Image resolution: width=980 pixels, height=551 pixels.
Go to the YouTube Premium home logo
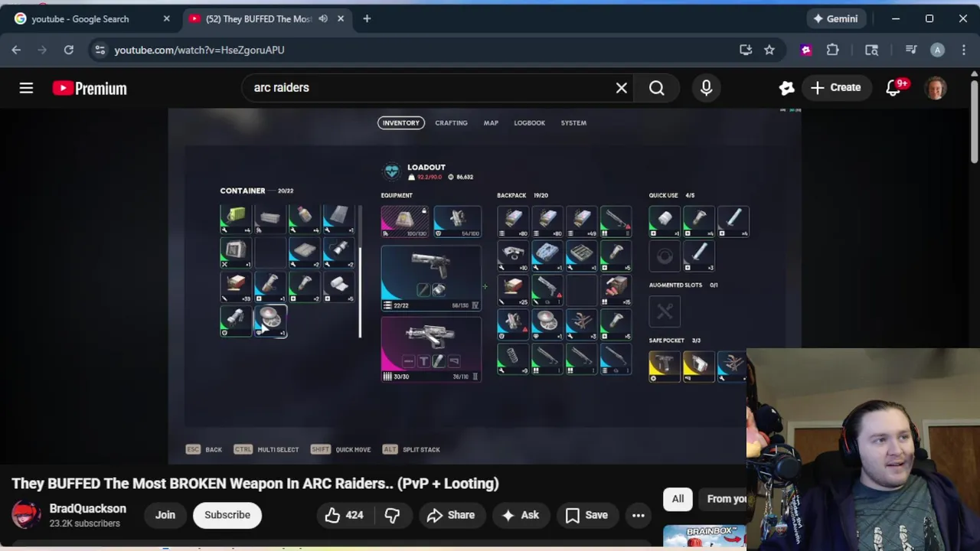coord(90,88)
